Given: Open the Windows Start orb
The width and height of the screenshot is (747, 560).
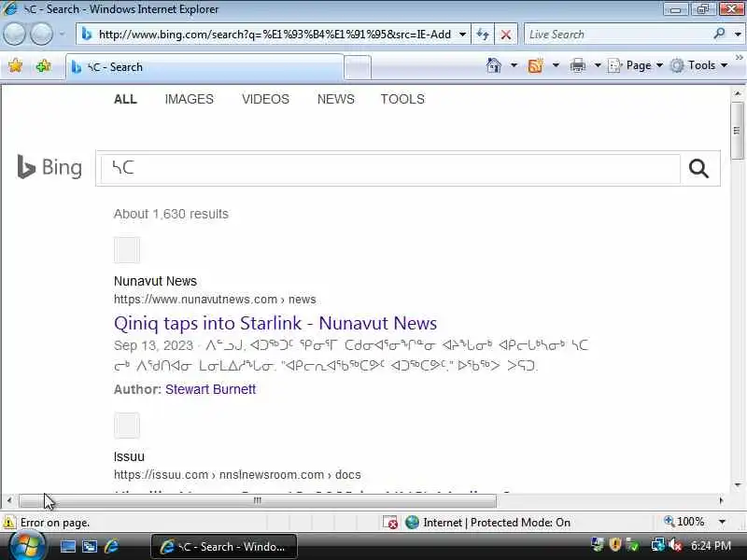Looking at the screenshot, I should [x=28, y=546].
